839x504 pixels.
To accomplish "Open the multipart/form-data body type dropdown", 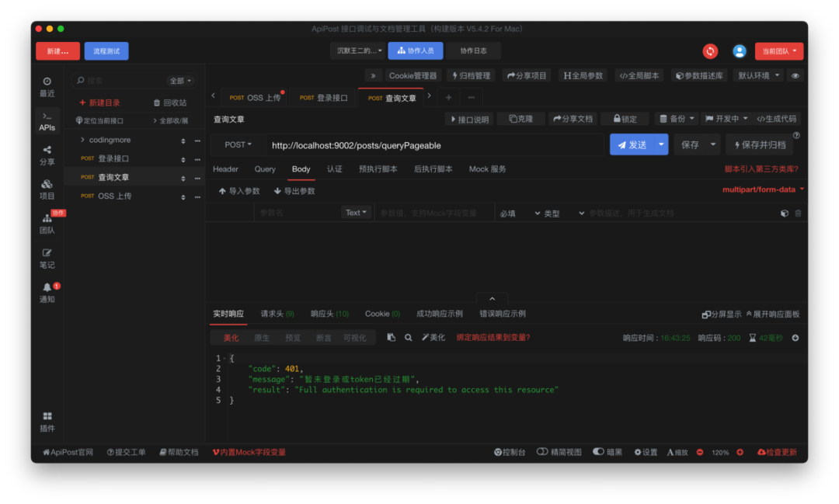I will 763,189.
